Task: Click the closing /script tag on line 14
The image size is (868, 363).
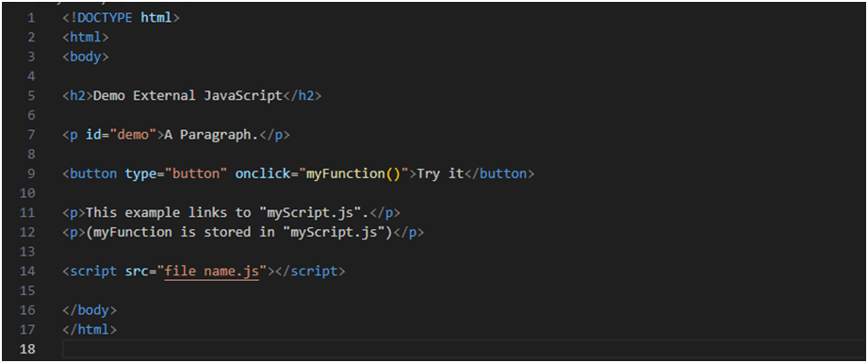Action: coord(310,271)
